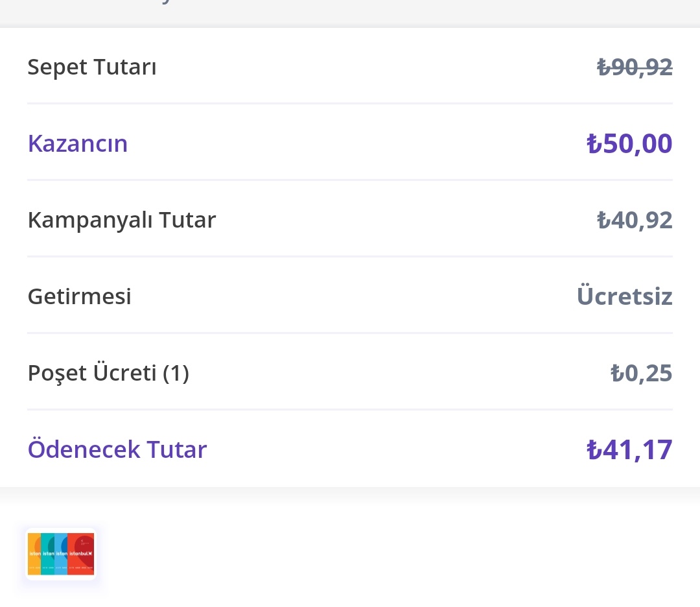Select the orange Istanbulkart card
Viewport: 700px width, 607px height.
tap(34, 554)
